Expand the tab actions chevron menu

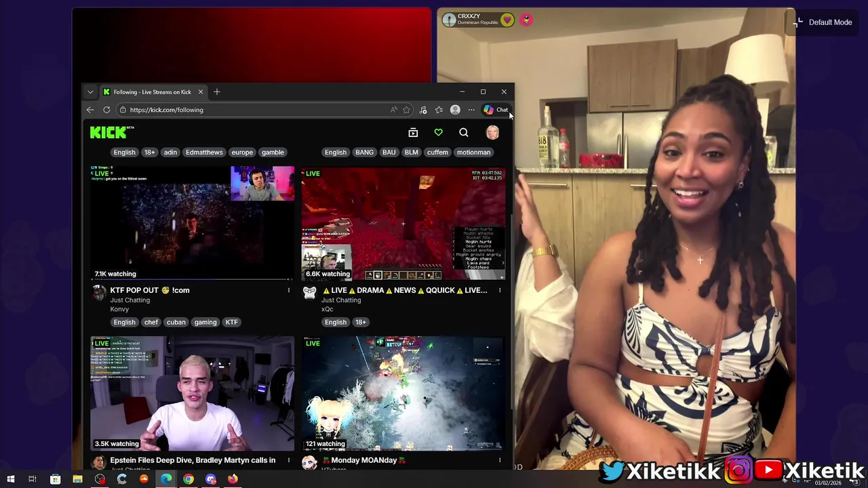tap(90, 92)
